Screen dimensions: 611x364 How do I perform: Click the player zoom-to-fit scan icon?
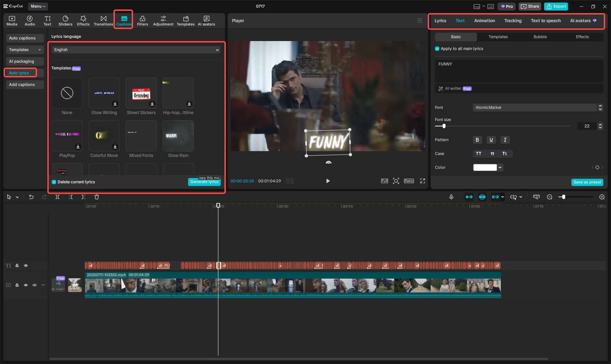[396, 181]
